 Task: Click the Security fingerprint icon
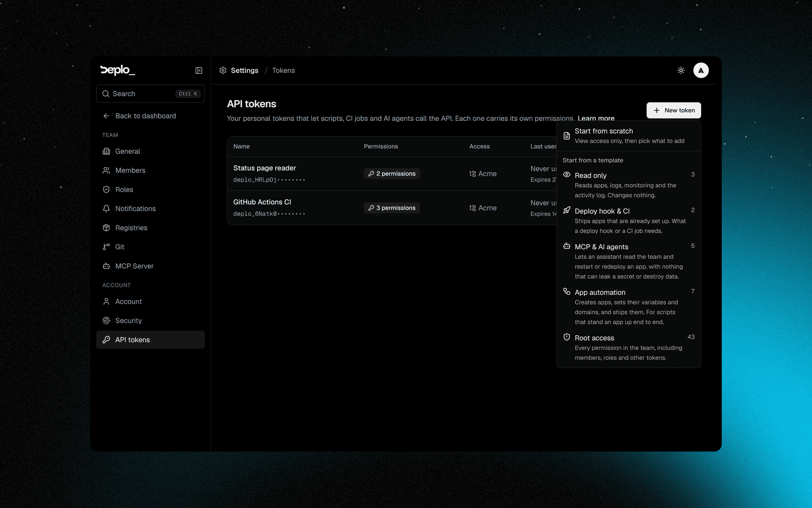(x=106, y=321)
